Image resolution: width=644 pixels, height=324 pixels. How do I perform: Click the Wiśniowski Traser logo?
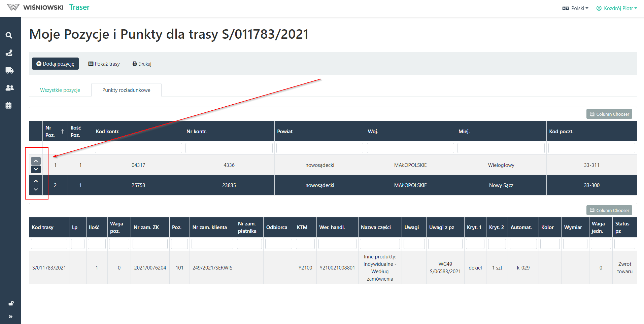pyautogui.click(x=48, y=7)
